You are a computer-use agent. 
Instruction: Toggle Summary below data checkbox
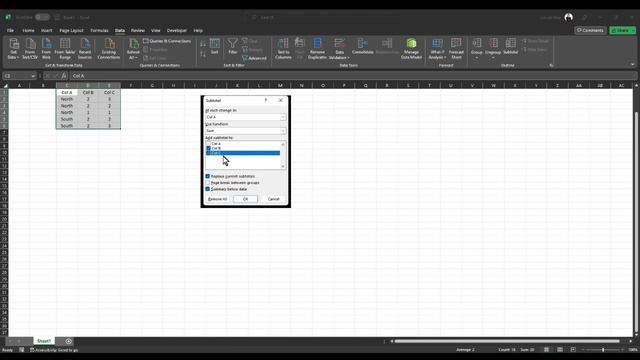[x=207, y=189]
